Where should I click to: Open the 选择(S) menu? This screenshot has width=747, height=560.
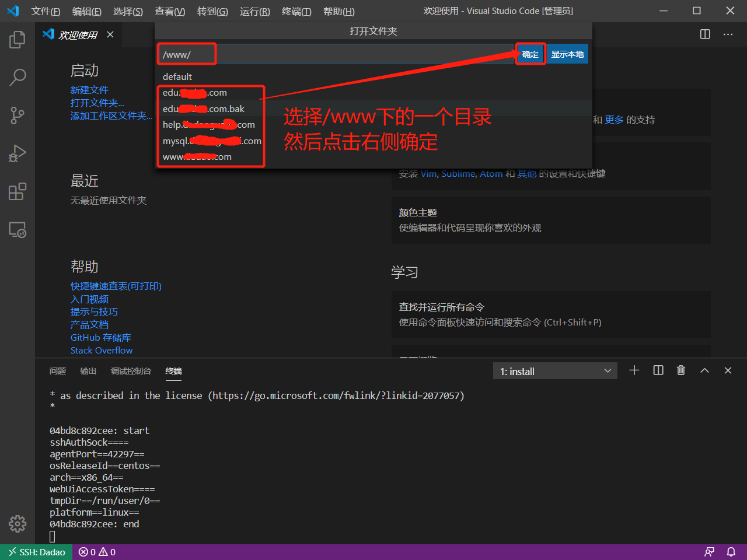pos(128,12)
